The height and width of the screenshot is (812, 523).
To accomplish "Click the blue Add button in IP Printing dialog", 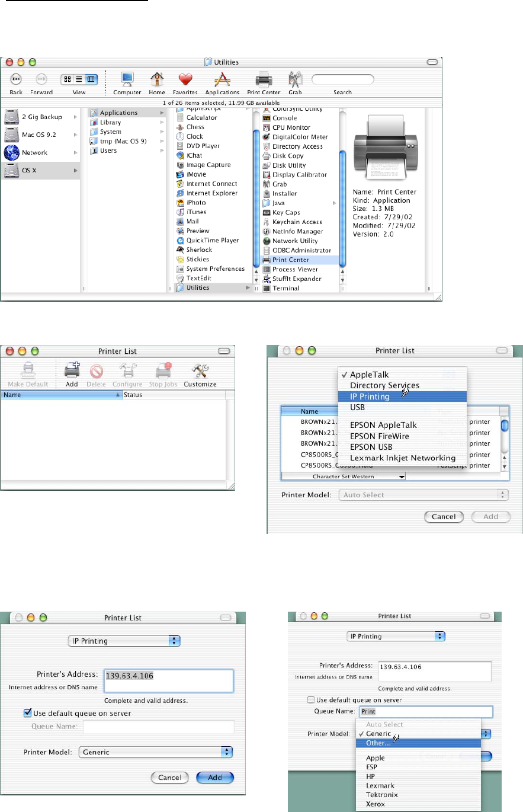I will tap(215, 778).
